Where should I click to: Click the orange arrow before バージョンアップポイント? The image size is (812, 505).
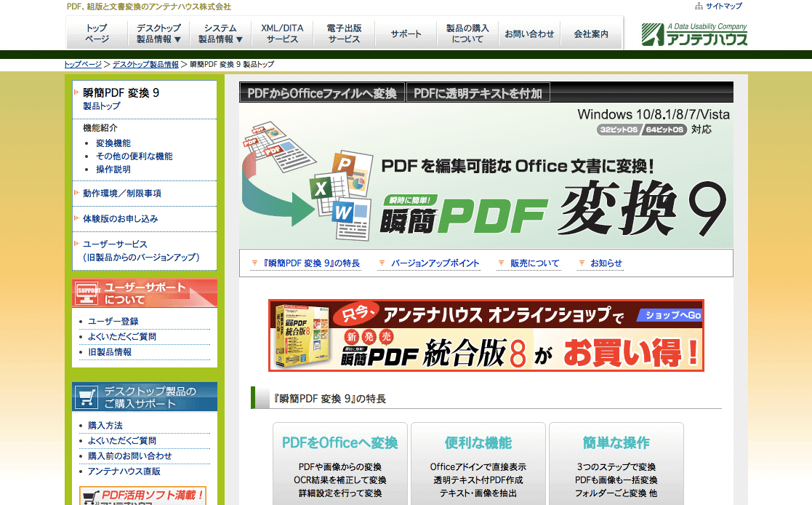pos(382,263)
